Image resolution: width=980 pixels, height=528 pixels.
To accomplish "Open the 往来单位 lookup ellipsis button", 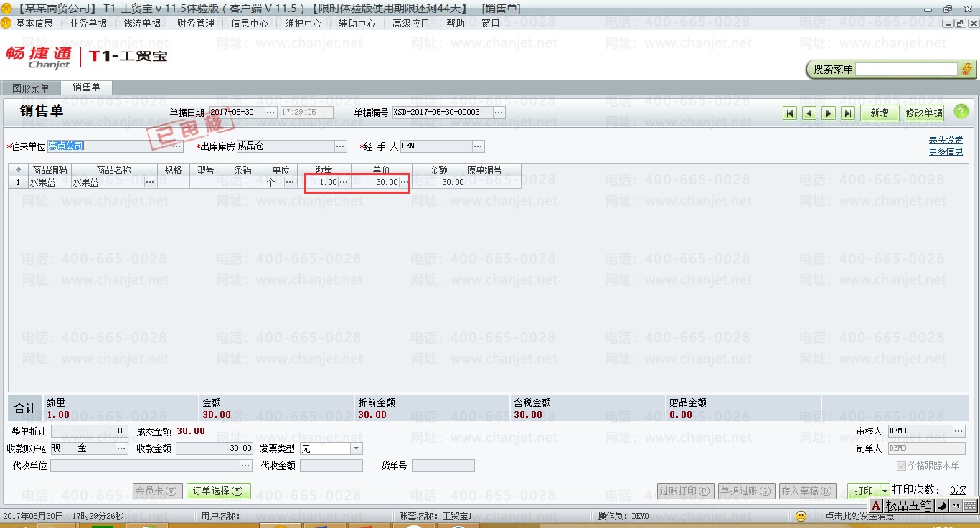I will click(x=176, y=146).
